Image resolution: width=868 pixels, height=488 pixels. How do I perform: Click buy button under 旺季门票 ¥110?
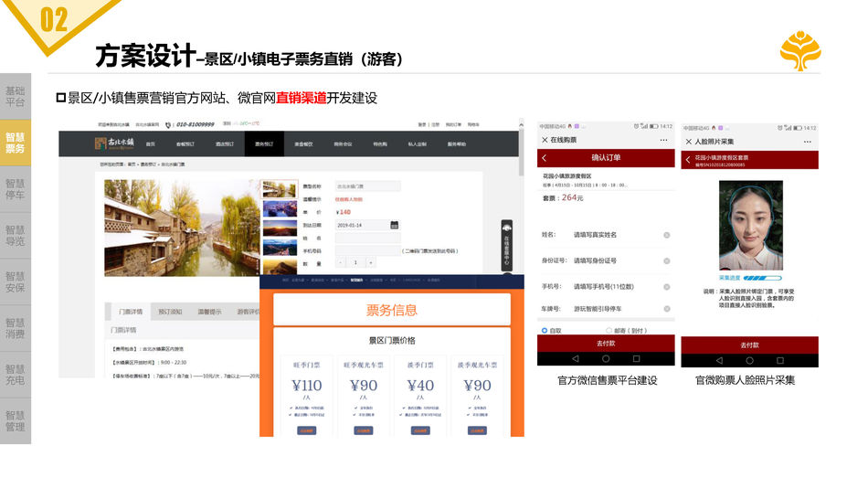pyautogui.click(x=307, y=430)
